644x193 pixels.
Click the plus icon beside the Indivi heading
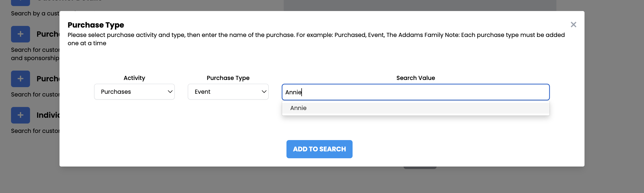click(20, 115)
